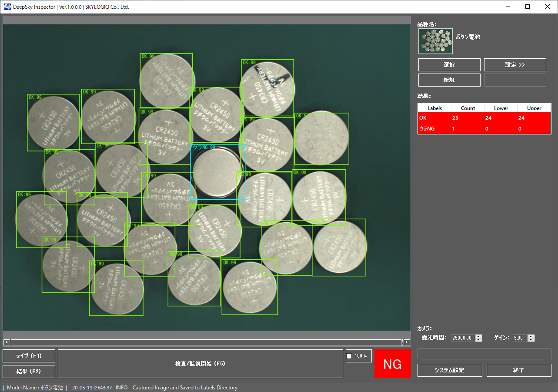Exit the app with 終了
Image resolution: width=558 pixels, height=392 pixels.
click(x=519, y=370)
